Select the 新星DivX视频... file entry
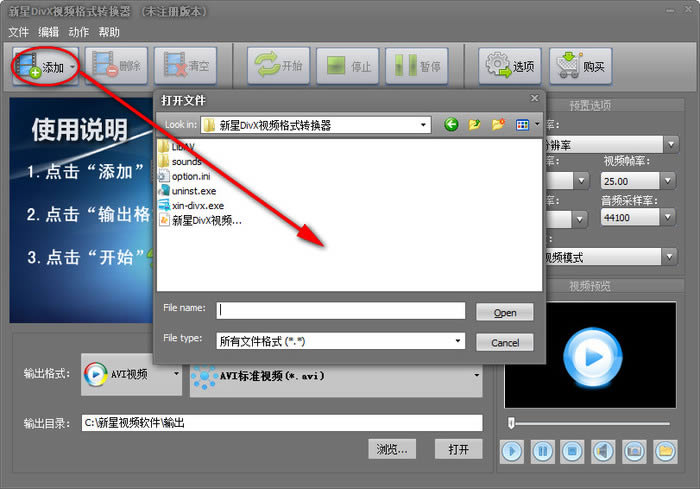The image size is (700, 489). click(x=200, y=220)
